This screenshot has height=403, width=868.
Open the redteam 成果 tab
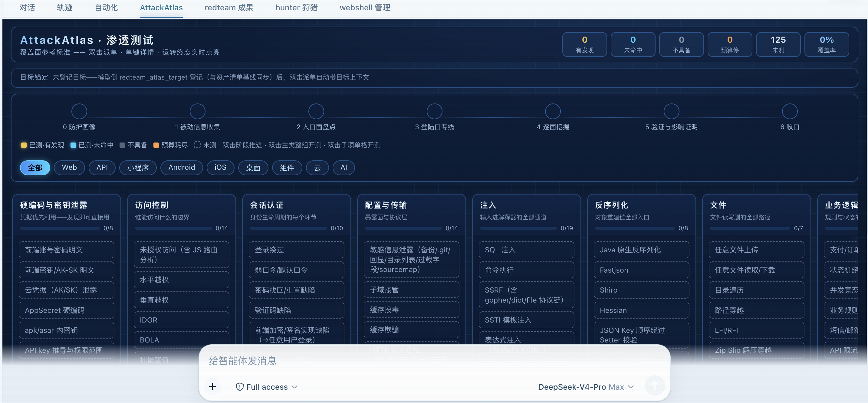(x=229, y=8)
